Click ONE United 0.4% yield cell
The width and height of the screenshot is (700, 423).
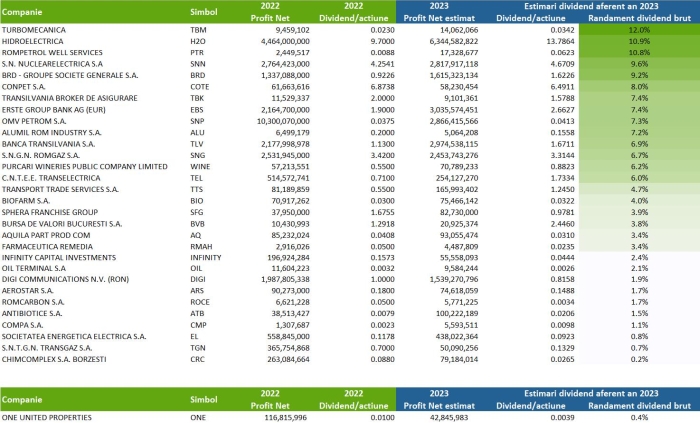coord(639,418)
